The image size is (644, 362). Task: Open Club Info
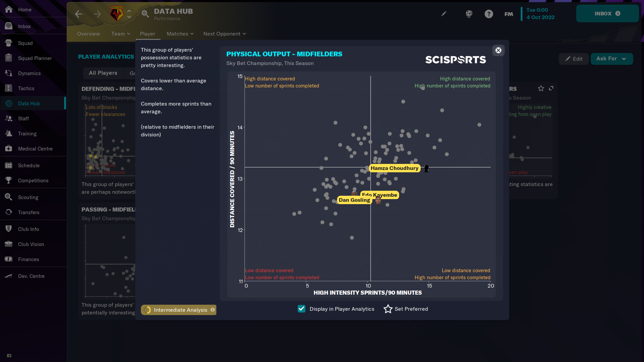(33, 229)
